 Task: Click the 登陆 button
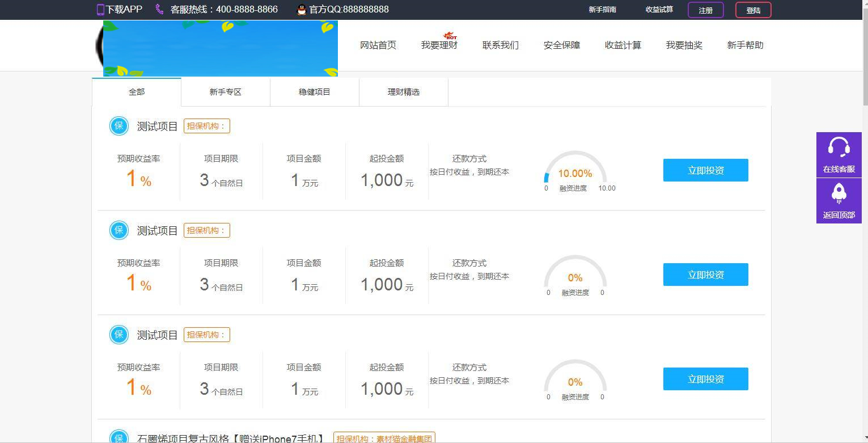753,10
